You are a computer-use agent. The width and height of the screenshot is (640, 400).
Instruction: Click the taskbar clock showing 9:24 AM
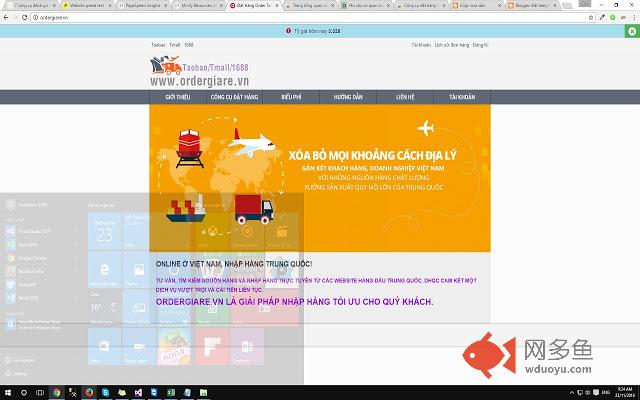(x=625, y=393)
